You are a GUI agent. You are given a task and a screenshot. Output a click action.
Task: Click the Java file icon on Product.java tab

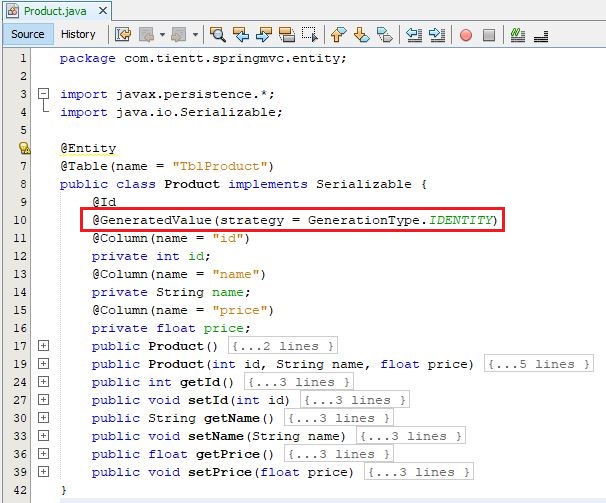(x=12, y=11)
